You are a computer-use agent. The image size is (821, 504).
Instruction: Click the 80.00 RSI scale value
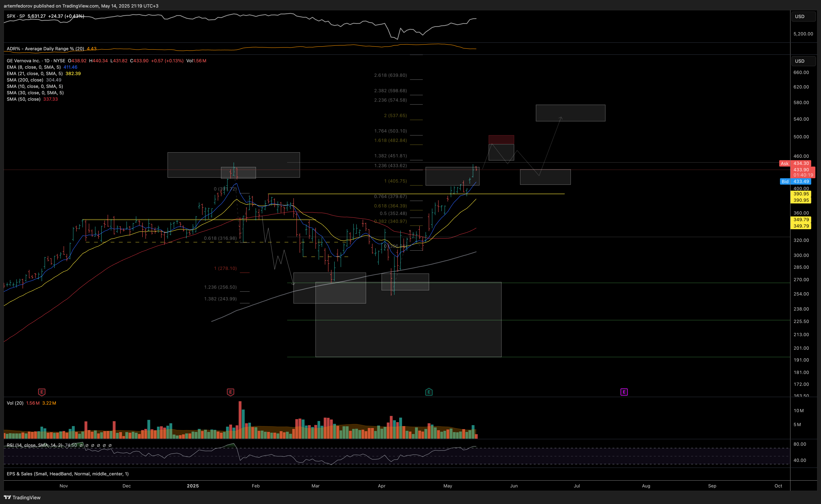tap(800, 444)
